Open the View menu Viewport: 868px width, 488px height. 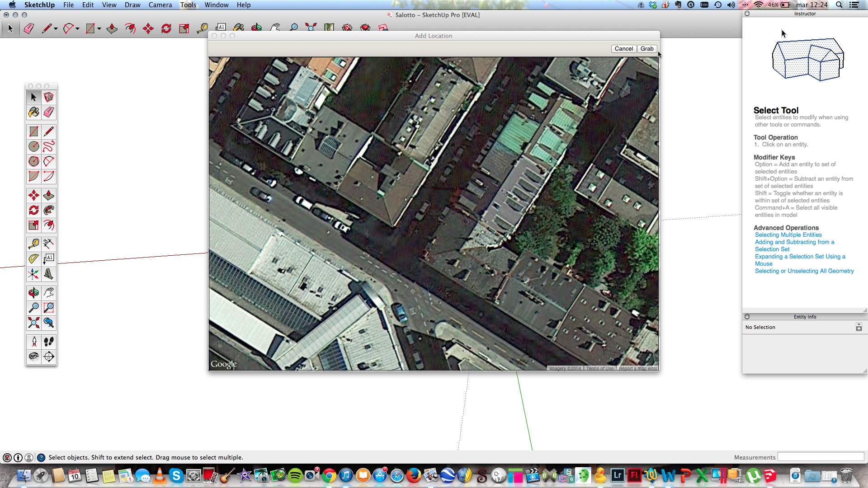click(x=109, y=5)
